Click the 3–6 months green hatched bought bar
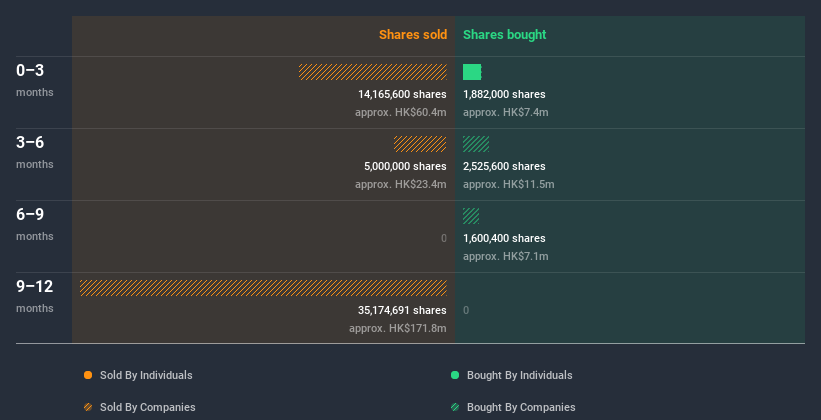Screen dimensions: 821x420 point(476,144)
